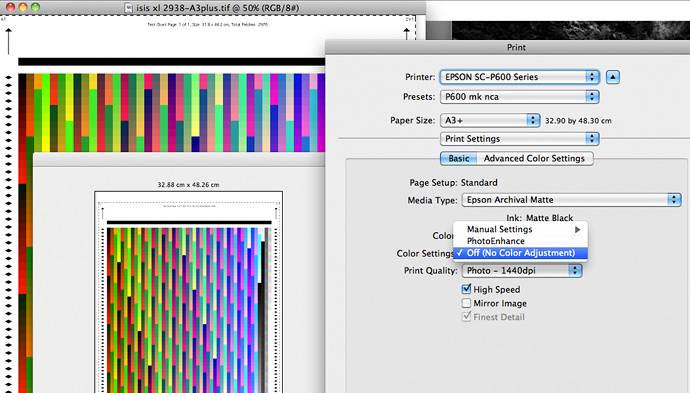Click the Print dialog title bar

click(507, 47)
